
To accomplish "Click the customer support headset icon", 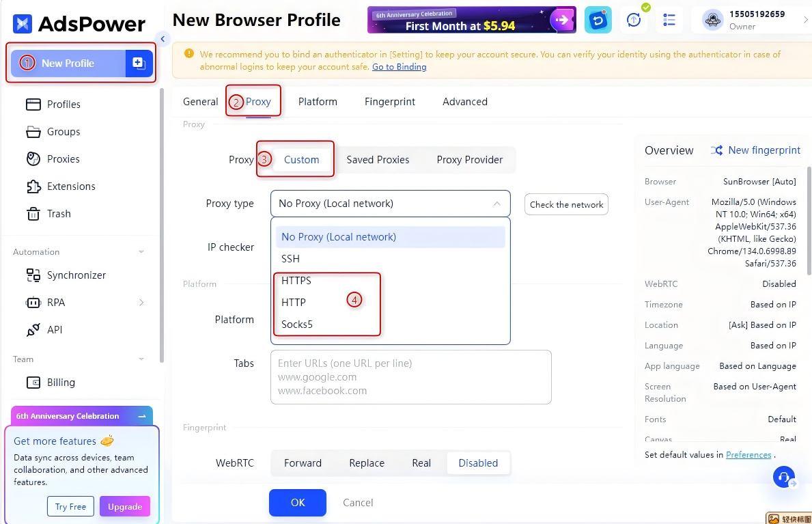I will (783, 477).
